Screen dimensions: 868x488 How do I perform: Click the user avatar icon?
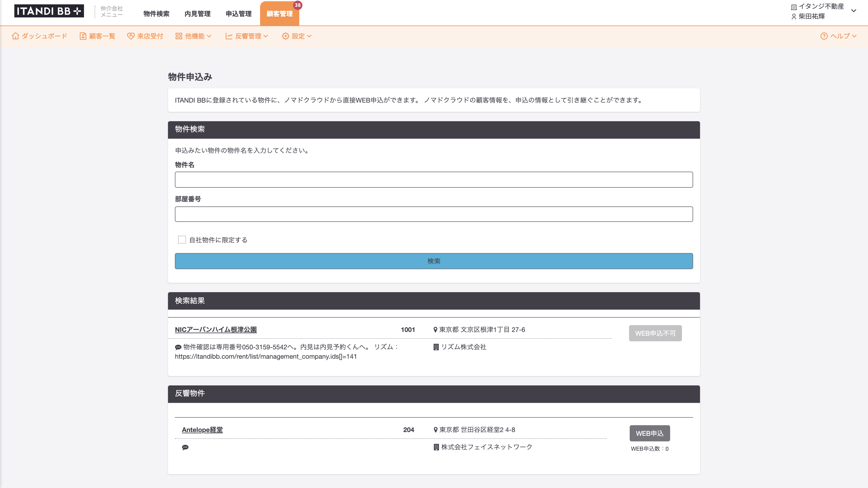point(794,16)
